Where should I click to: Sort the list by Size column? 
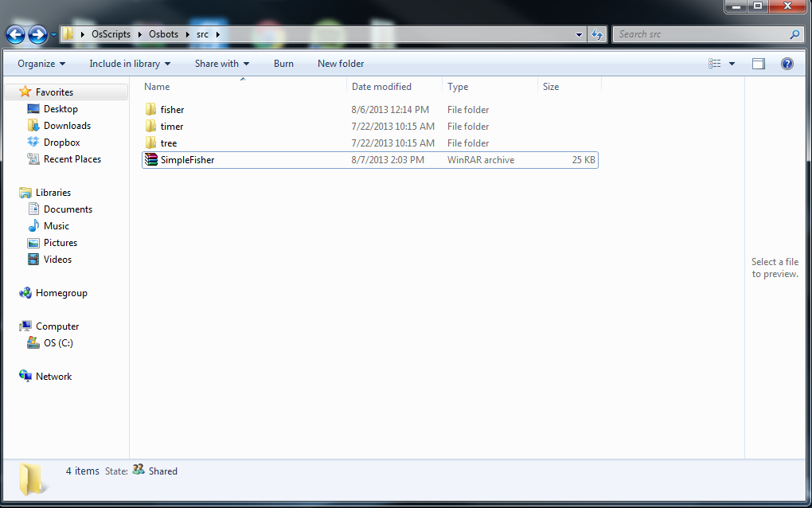click(549, 86)
